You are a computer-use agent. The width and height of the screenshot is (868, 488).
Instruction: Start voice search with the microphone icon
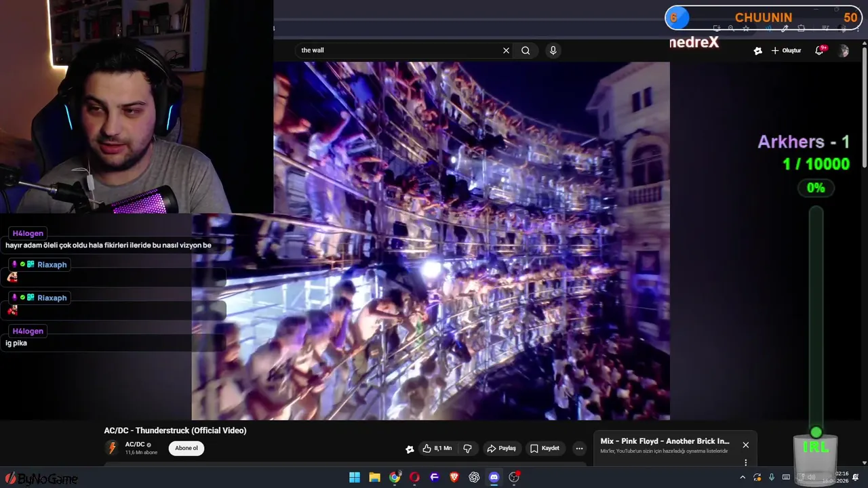pyautogui.click(x=553, y=50)
